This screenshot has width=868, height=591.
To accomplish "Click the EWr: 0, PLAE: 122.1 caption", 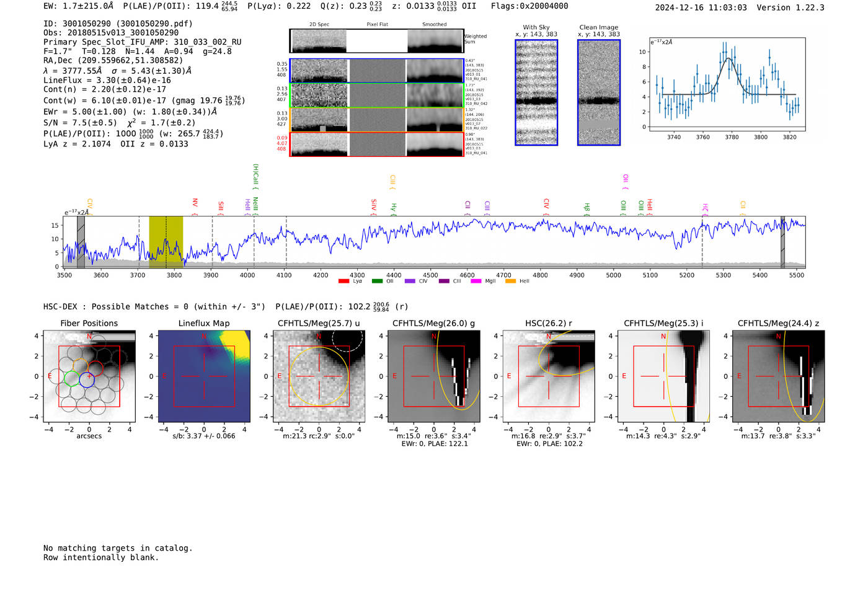I will pyautogui.click(x=435, y=444).
